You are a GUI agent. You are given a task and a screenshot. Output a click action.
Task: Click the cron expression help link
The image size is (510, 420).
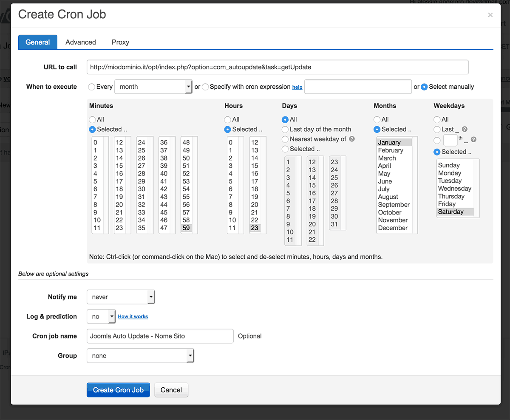pyautogui.click(x=297, y=87)
